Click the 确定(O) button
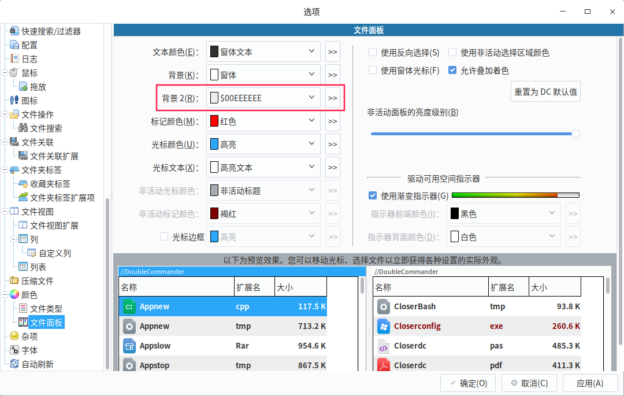Viewport: 624px width, 396px height. (468, 383)
